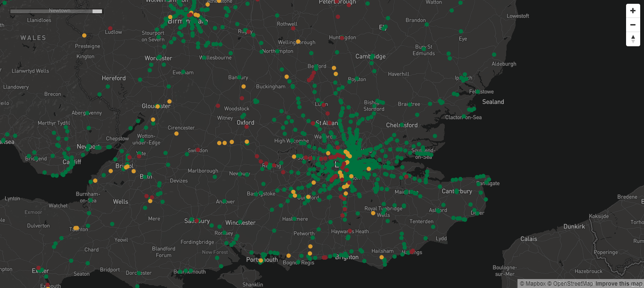This screenshot has height=288, width=644.
Task: Click the Exmoor label
Action: click(x=33, y=212)
